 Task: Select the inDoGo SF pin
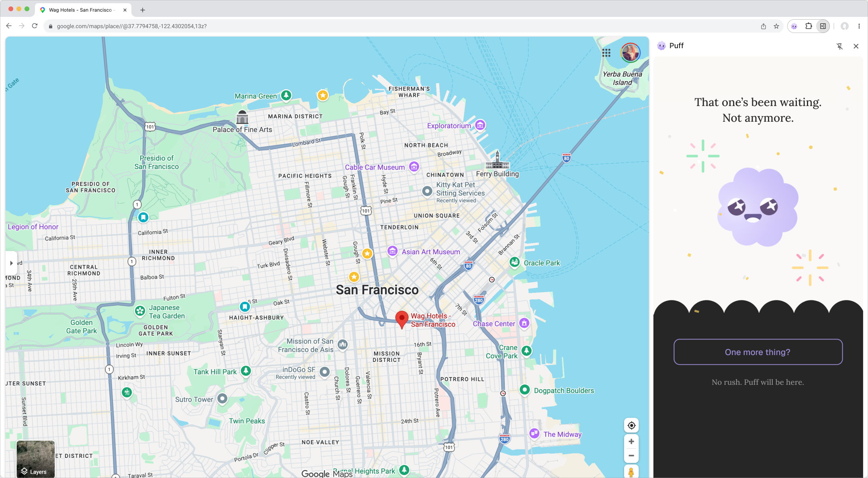[325, 372]
